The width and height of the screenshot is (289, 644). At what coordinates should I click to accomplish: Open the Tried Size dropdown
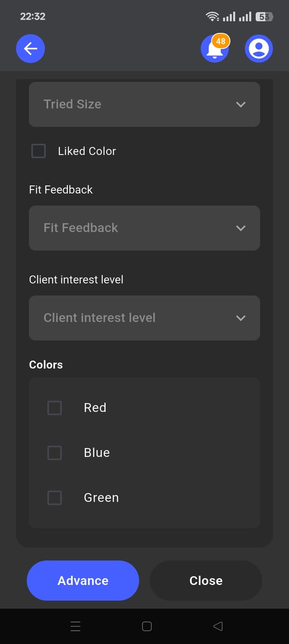144,104
